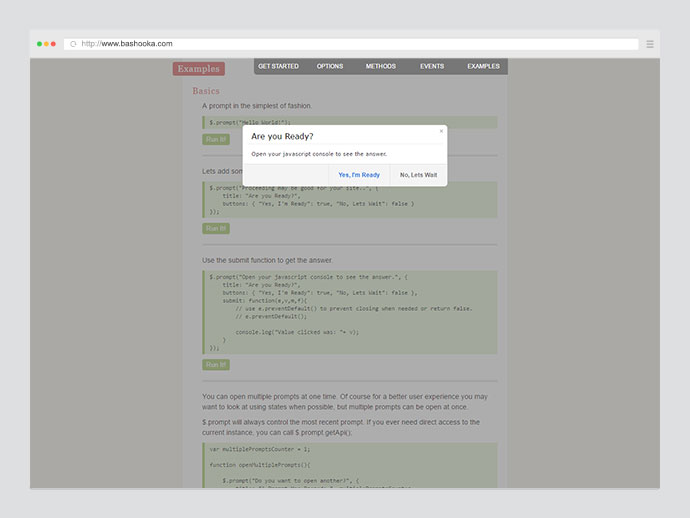Click the Basics section heading

[x=206, y=91]
